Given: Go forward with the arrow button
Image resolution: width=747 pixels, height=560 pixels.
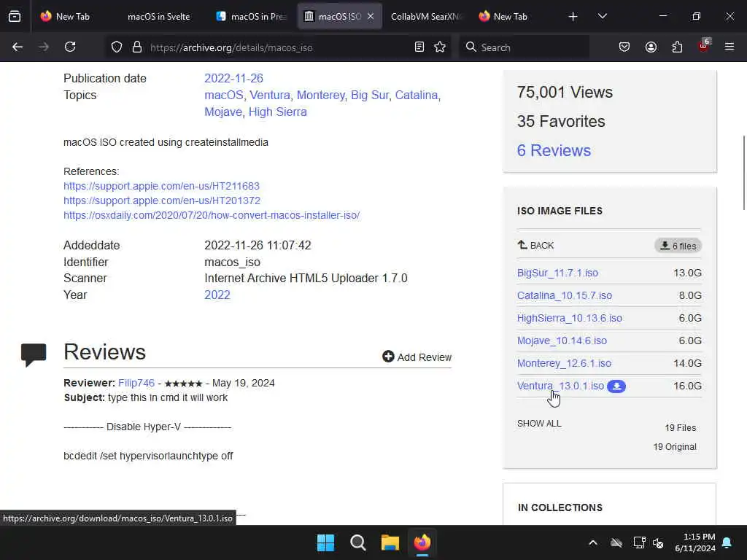Looking at the screenshot, I should (43, 47).
